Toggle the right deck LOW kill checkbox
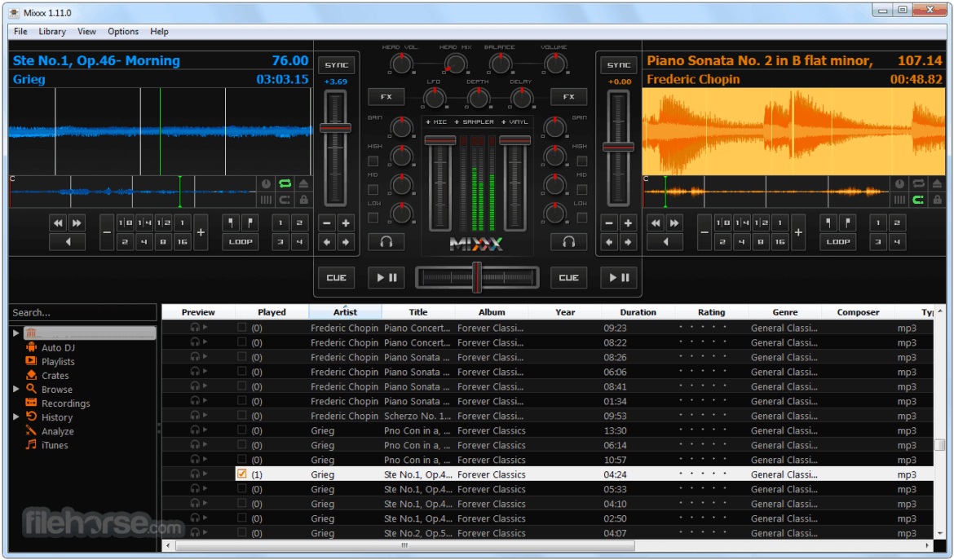The image size is (954, 560). 581,218
